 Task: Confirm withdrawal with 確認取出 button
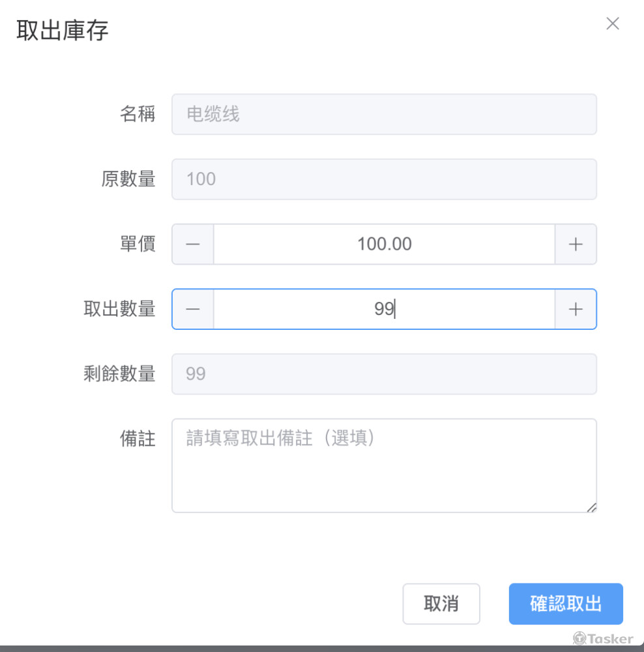coord(566,603)
